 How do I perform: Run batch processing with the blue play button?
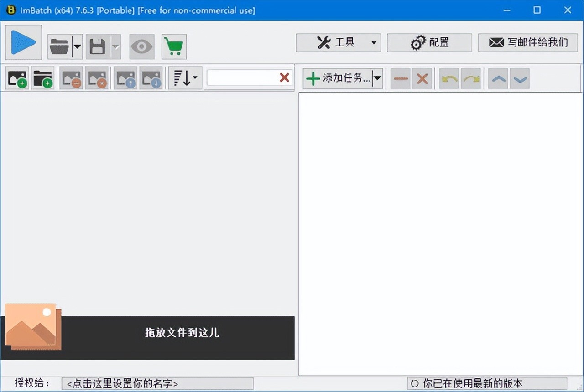[x=24, y=42]
